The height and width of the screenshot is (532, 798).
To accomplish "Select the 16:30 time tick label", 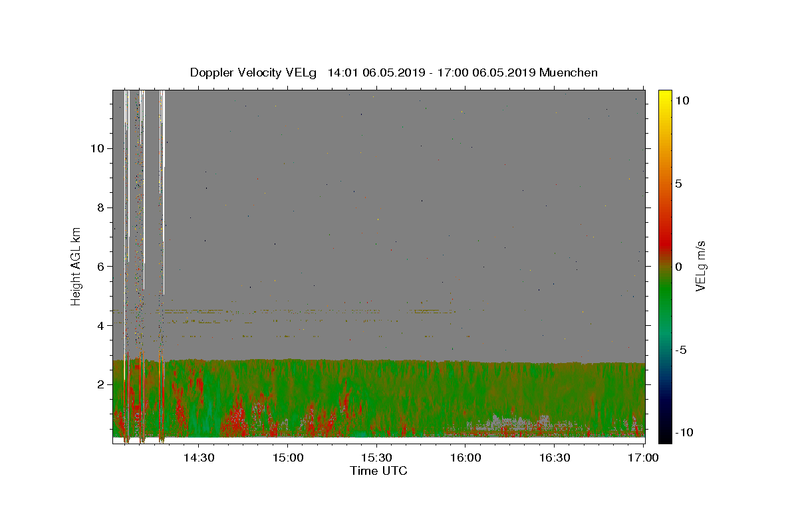I will click(x=555, y=458).
